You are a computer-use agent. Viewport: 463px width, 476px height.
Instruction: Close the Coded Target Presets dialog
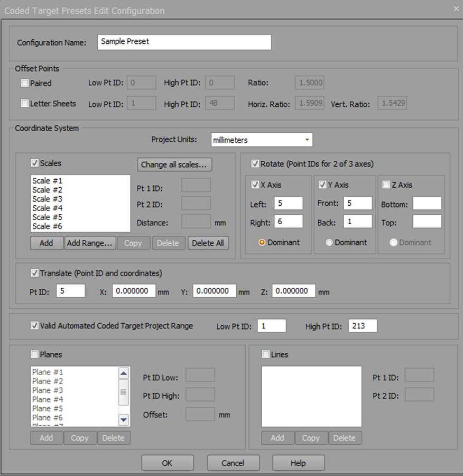click(456, 9)
